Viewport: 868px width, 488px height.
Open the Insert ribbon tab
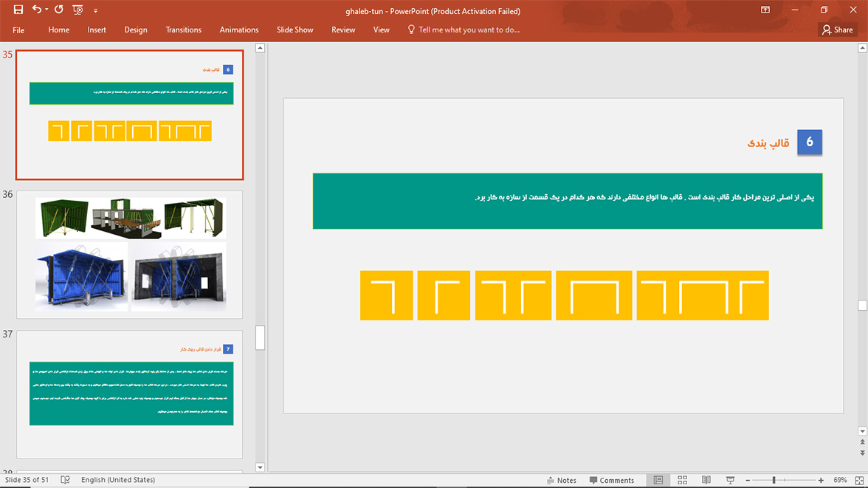coord(97,30)
